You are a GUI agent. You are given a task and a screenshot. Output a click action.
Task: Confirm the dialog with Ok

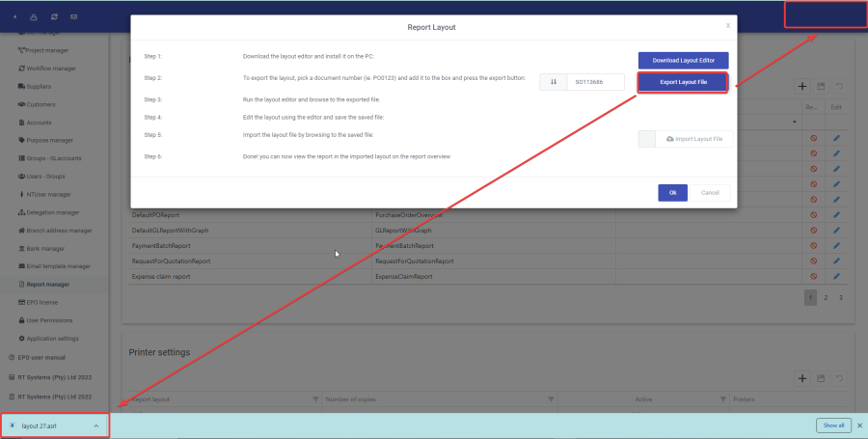[x=672, y=193]
